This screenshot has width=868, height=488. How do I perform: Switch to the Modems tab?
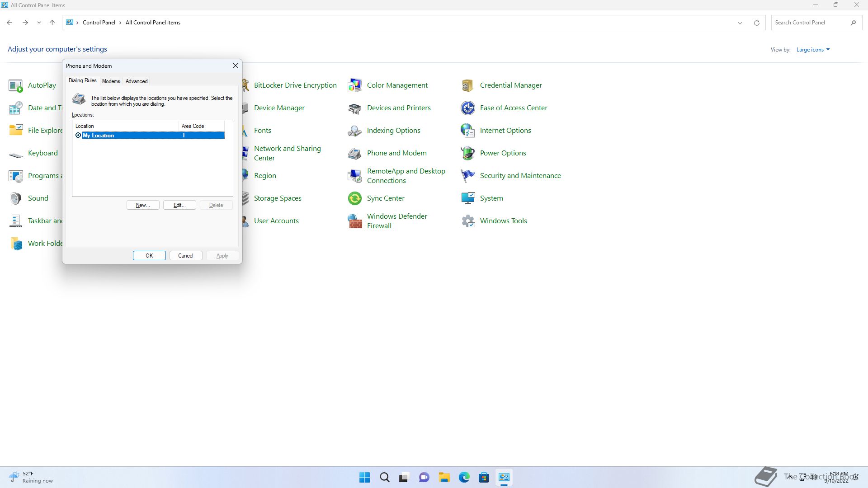[x=111, y=81]
